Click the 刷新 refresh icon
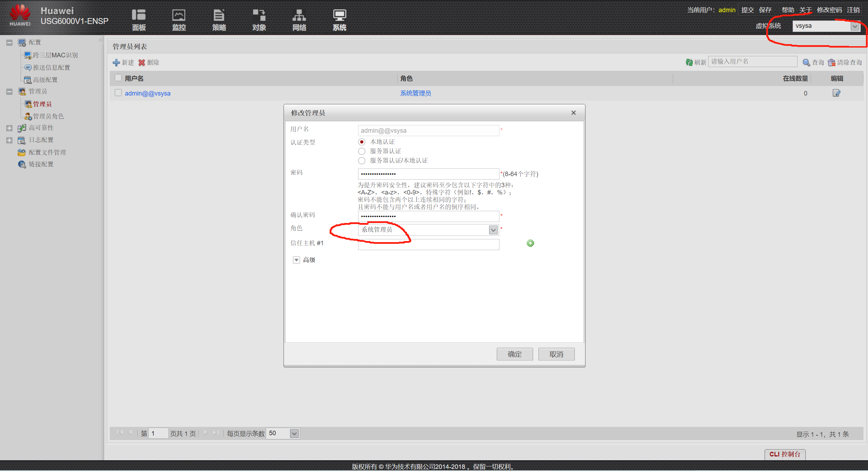 pos(689,62)
